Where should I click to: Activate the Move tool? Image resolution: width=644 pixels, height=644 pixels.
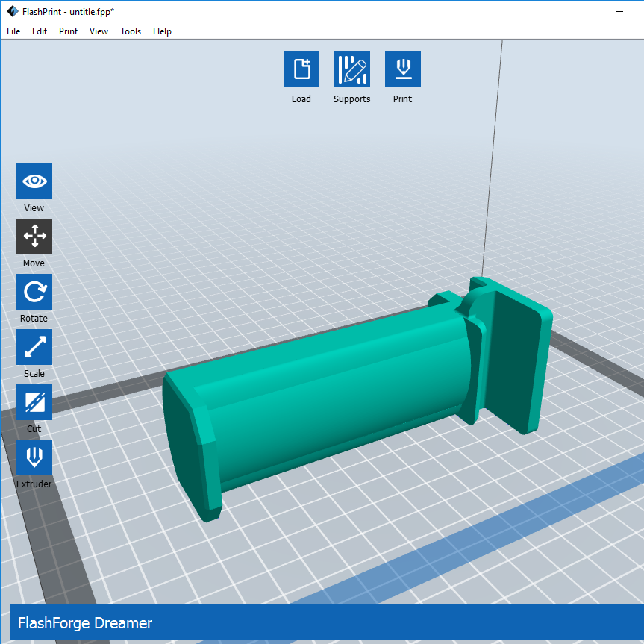pyautogui.click(x=34, y=237)
